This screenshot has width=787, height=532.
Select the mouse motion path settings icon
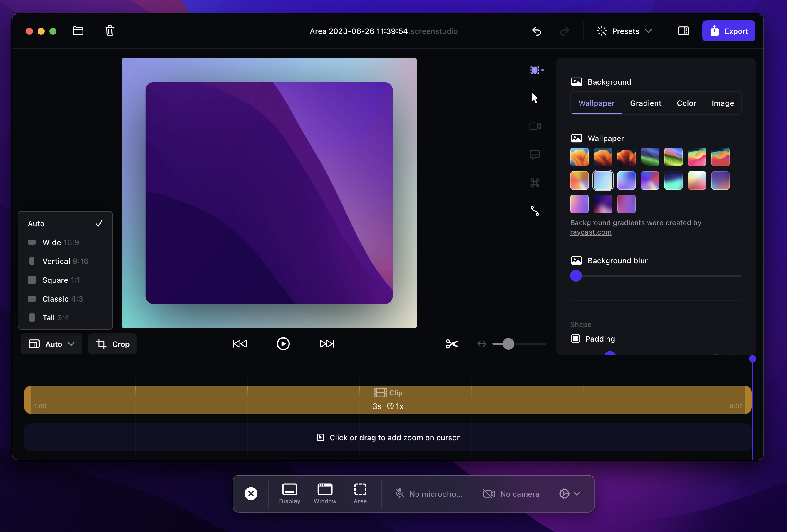click(535, 211)
